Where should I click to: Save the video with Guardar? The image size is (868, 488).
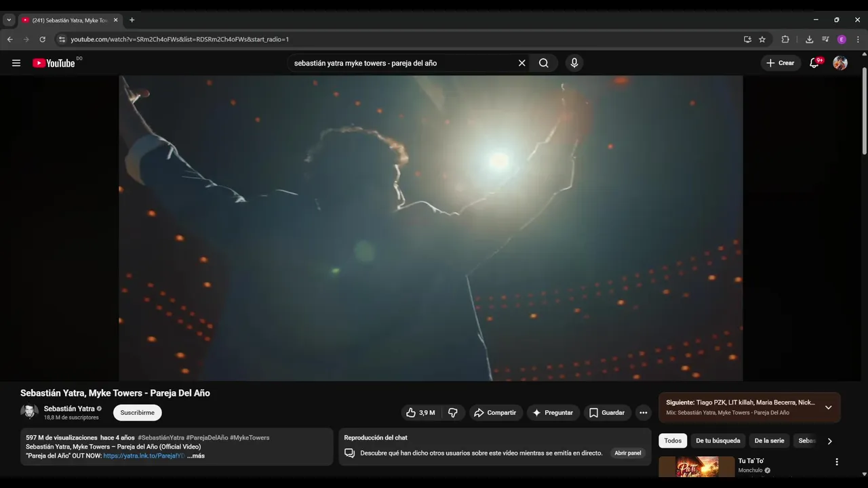coord(608,413)
